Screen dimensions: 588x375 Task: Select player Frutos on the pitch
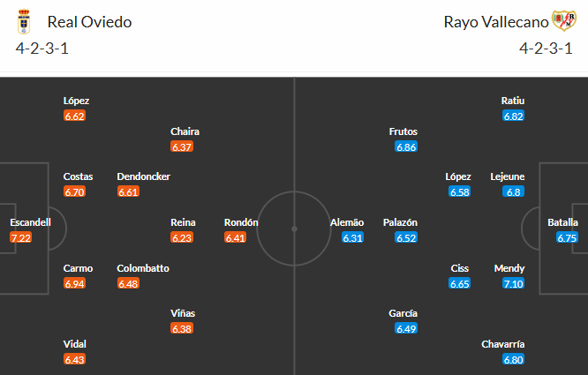[403, 131]
